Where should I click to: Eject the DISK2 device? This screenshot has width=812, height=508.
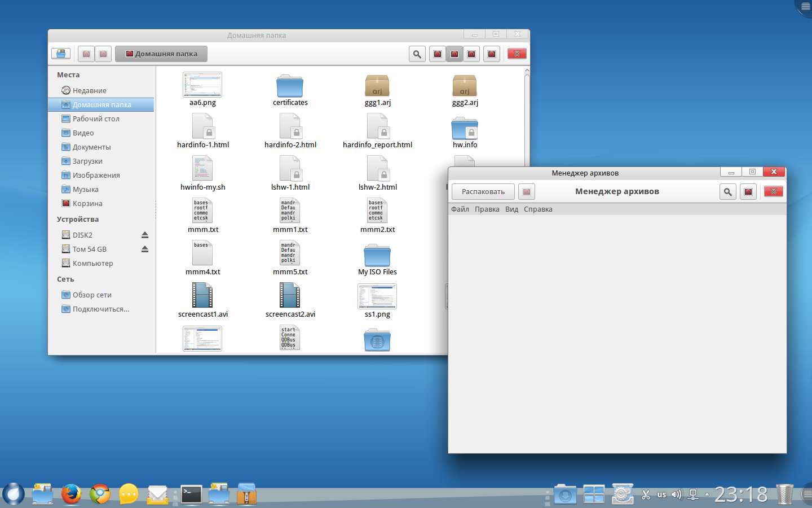(145, 235)
